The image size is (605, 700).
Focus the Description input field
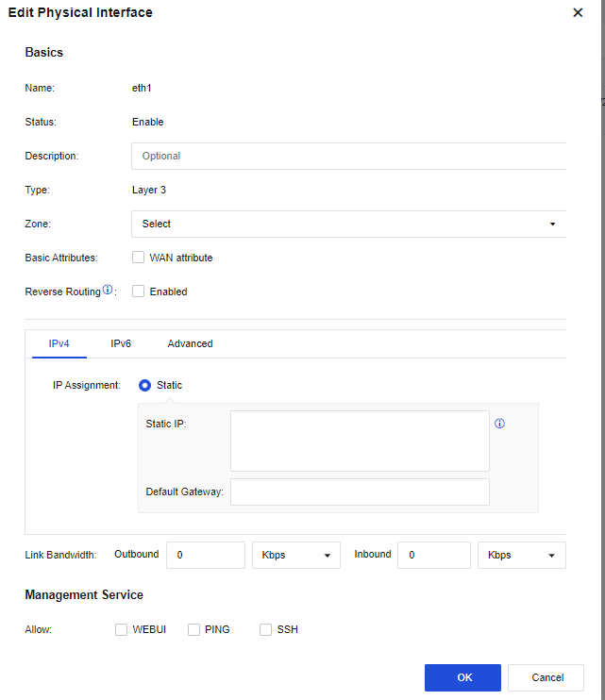point(347,156)
